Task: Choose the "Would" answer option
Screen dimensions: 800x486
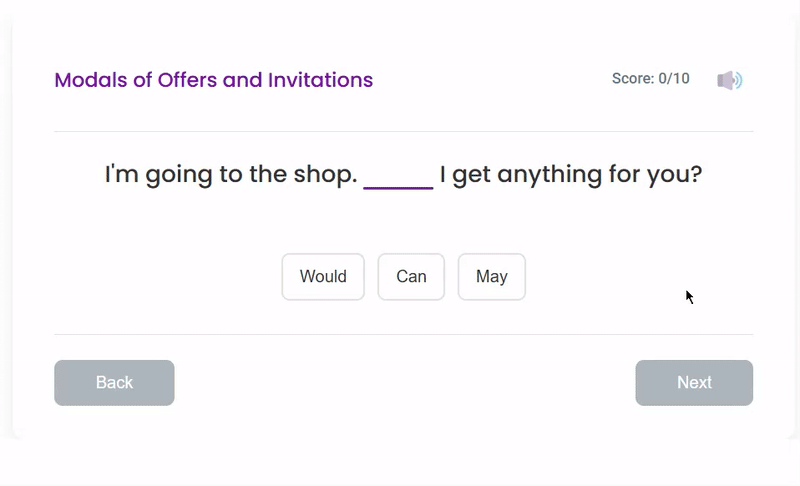Action: click(x=323, y=277)
